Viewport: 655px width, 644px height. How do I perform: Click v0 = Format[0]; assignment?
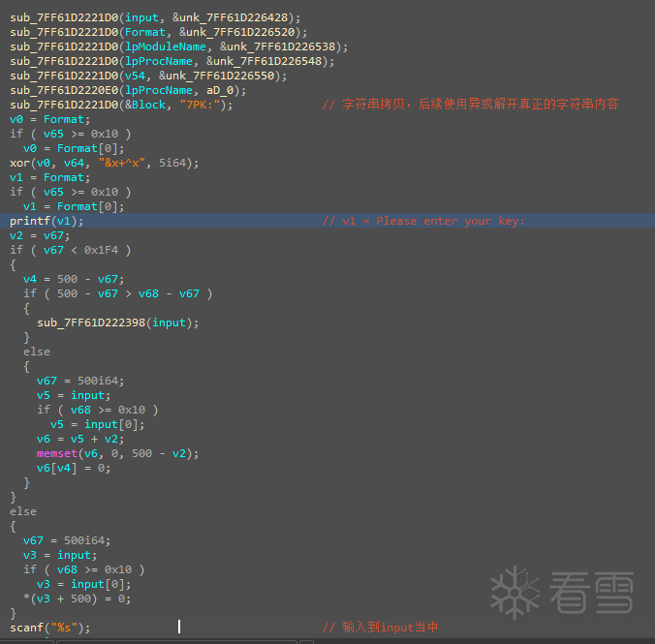(x=74, y=148)
